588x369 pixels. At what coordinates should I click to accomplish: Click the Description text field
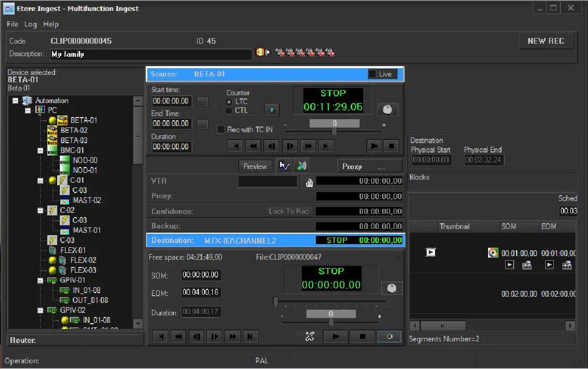(x=151, y=54)
